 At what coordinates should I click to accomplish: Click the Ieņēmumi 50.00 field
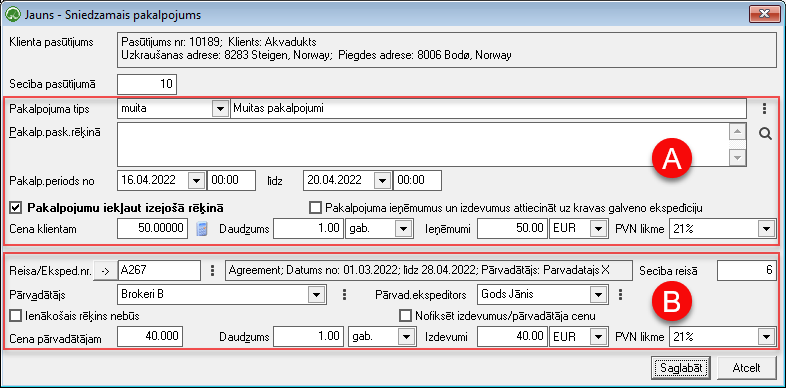coord(513,230)
